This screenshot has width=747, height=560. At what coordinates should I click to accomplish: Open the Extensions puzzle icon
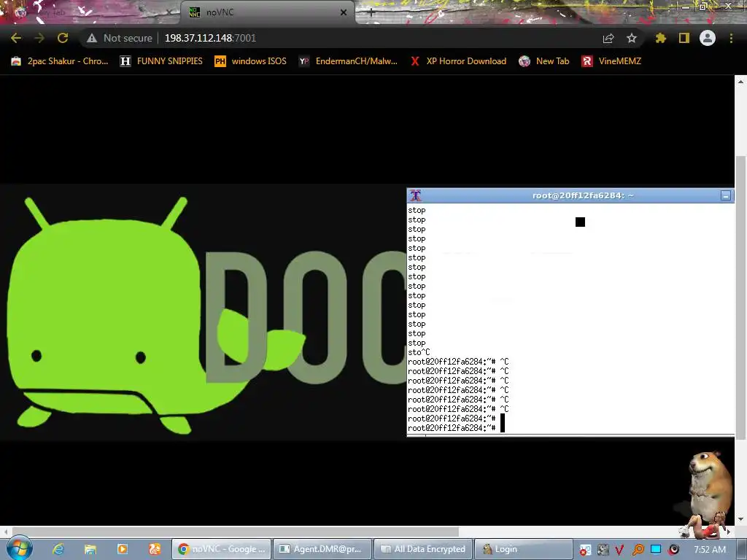[661, 38]
